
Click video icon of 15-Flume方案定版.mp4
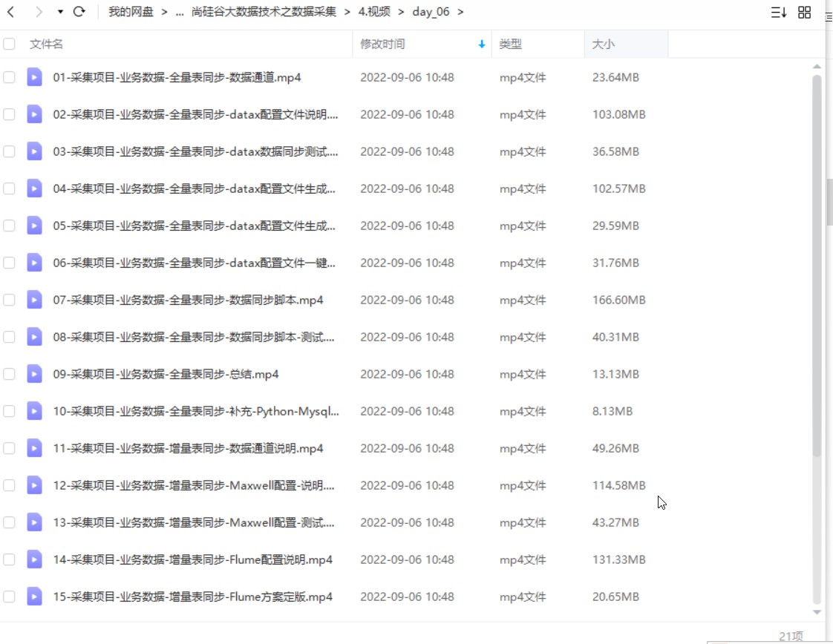point(35,597)
